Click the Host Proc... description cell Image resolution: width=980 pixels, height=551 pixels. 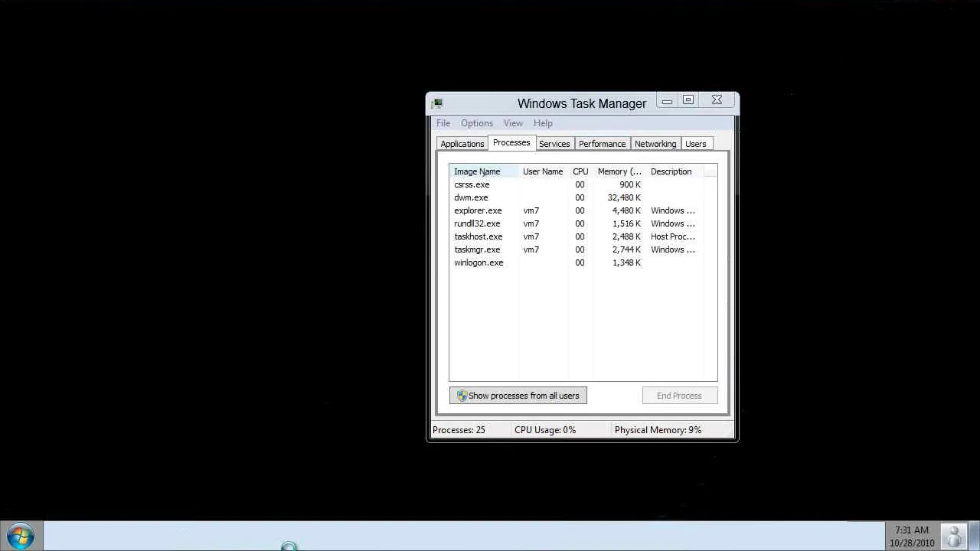click(673, 236)
